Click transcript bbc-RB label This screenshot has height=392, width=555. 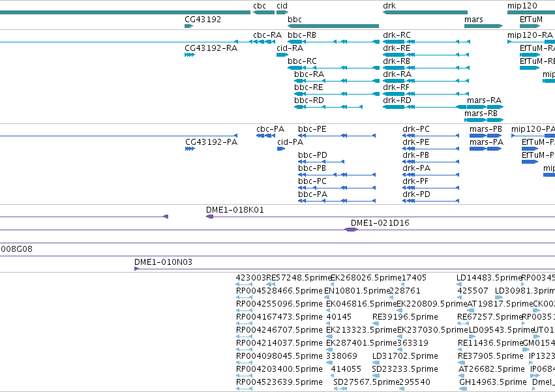302,35
